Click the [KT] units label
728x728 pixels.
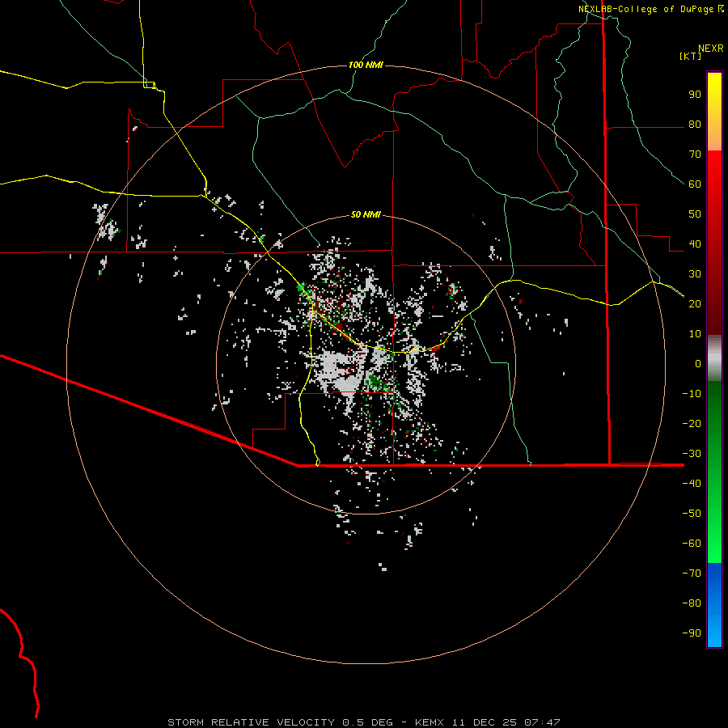(690, 56)
